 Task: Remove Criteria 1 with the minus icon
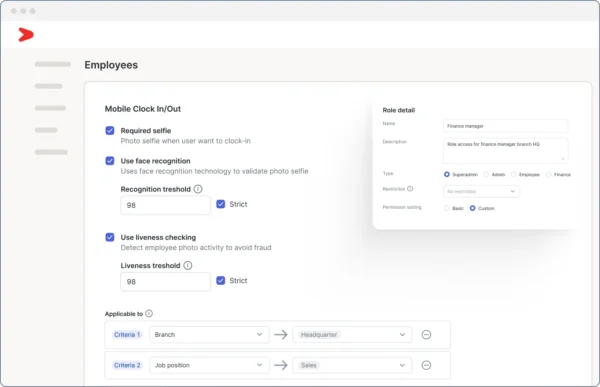coord(426,335)
